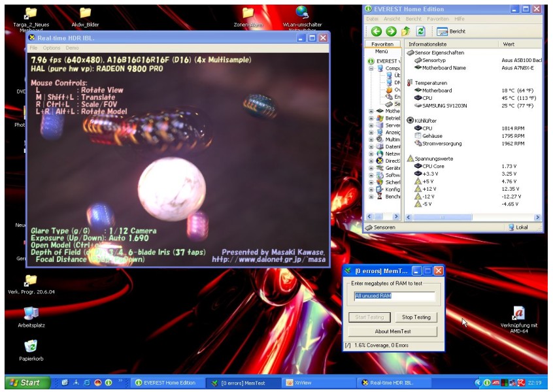This screenshot has width=553, height=392.
Task: Click the green Back arrow in EVEREST
Action: (377, 31)
